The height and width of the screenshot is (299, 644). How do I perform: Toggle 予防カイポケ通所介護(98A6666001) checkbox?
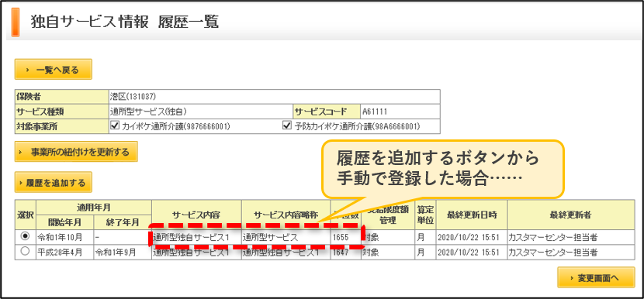pos(287,126)
